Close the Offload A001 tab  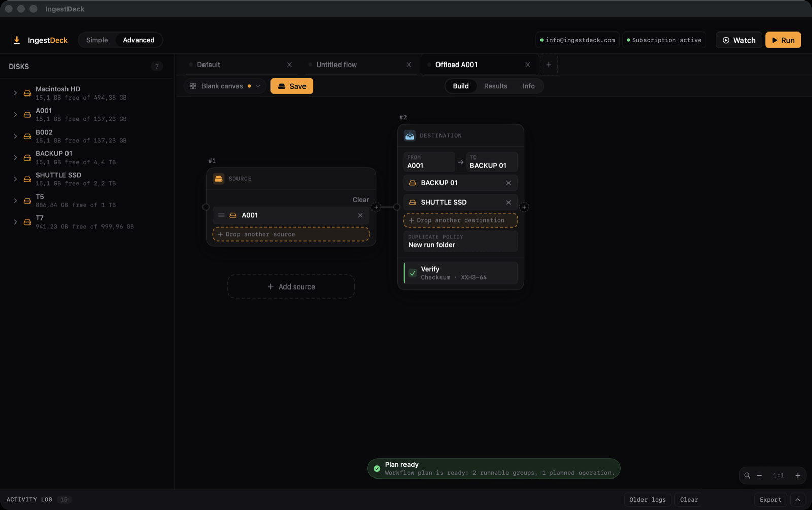click(x=528, y=65)
